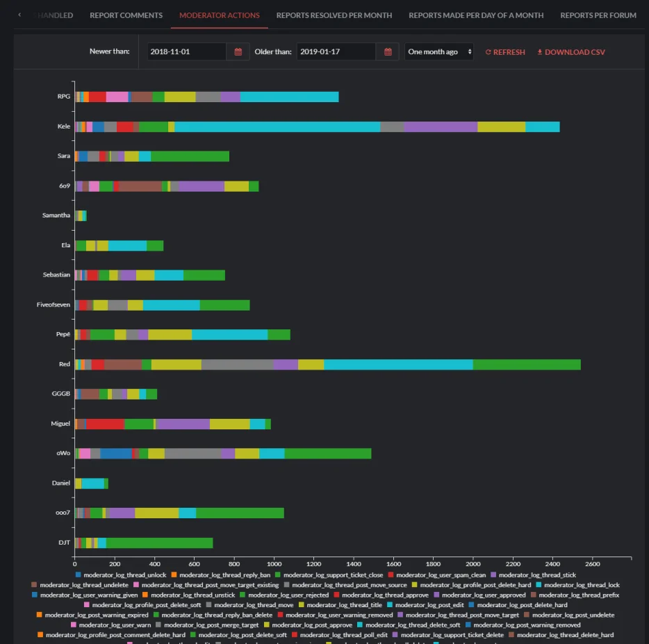Screen dimensions: 649x644
Task: Switch to the Report Comments tab
Action: 126,15
